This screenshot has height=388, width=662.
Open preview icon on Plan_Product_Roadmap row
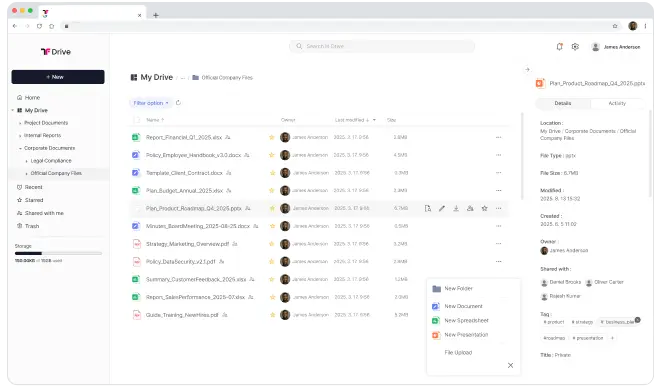pyautogui.click(x=428, y=208)
